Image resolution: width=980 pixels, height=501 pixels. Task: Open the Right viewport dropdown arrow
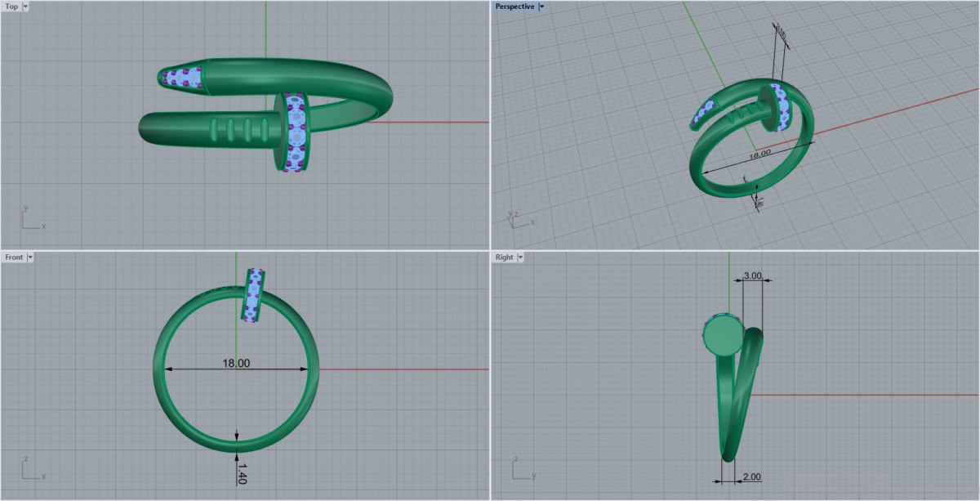[521, 257]
